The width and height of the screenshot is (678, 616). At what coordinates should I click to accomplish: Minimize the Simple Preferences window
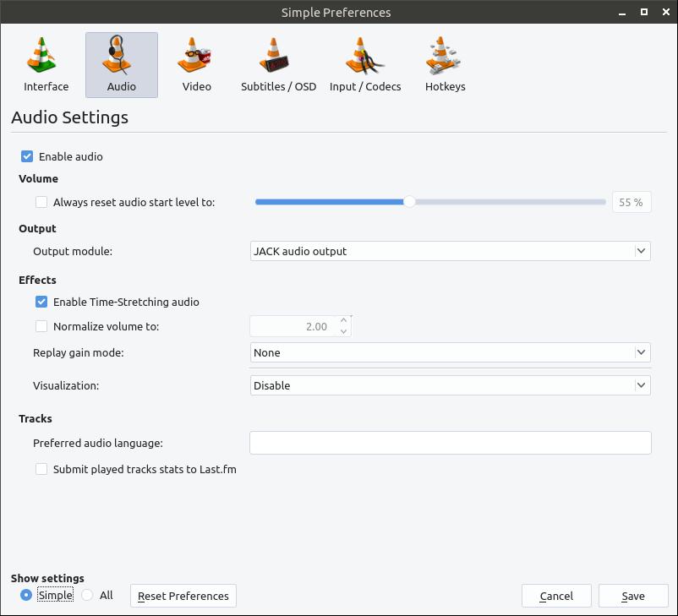[x=622, y=13]
